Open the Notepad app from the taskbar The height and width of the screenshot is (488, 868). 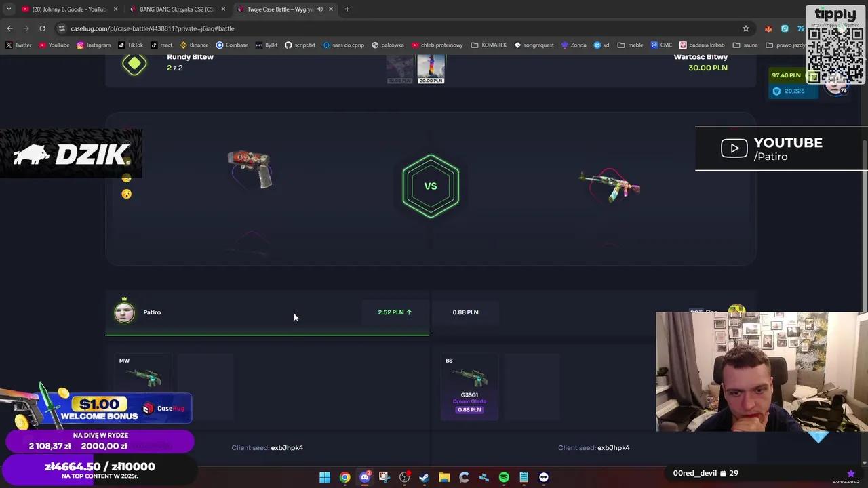point(524,477)
